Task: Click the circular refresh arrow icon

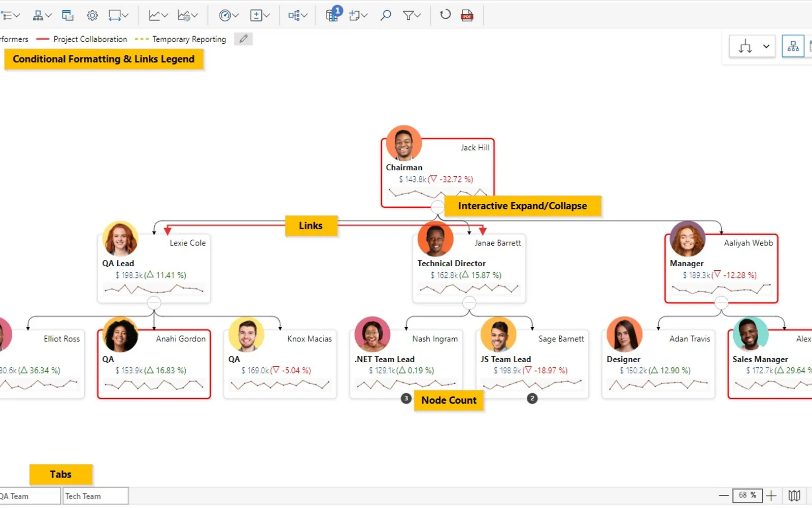Action: coord(445,15)
